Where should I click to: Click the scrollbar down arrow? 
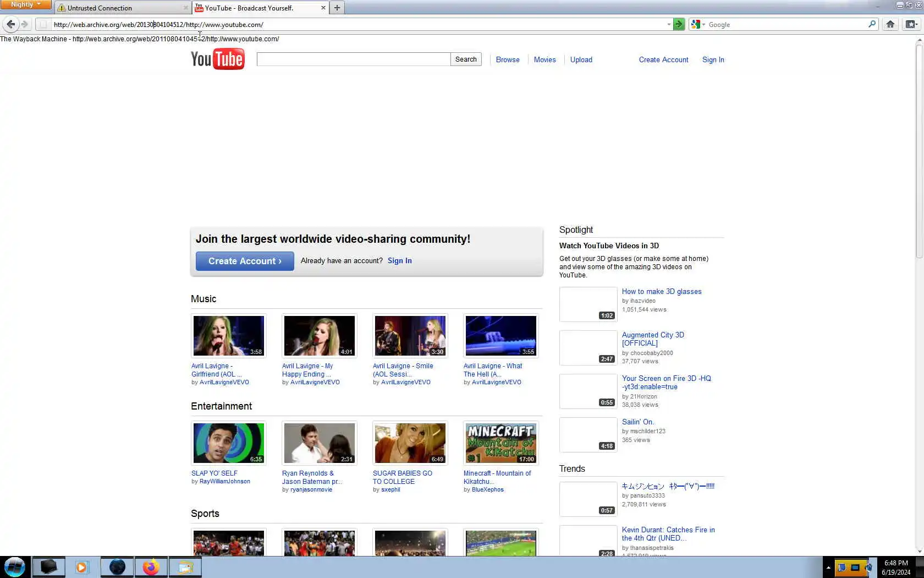919,551
